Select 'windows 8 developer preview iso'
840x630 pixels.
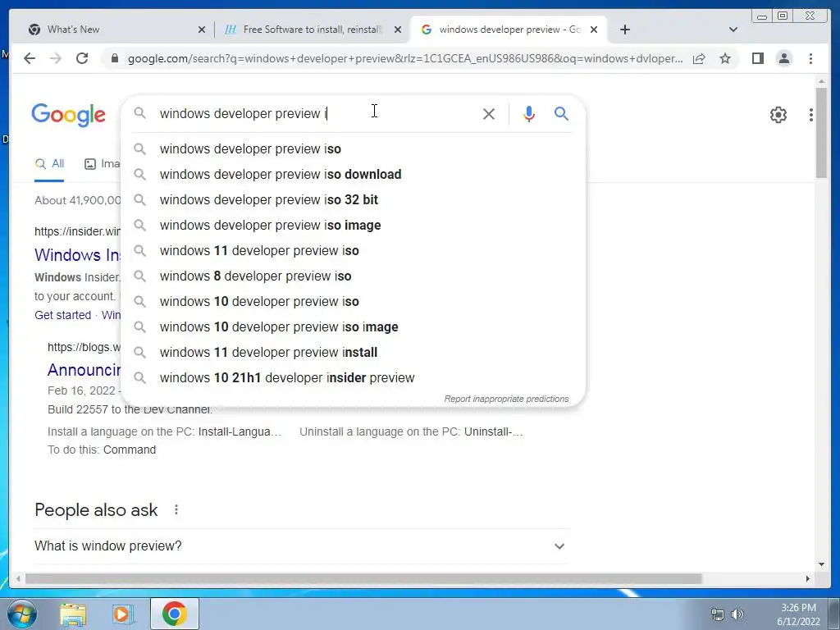click(x=354, y=276)
